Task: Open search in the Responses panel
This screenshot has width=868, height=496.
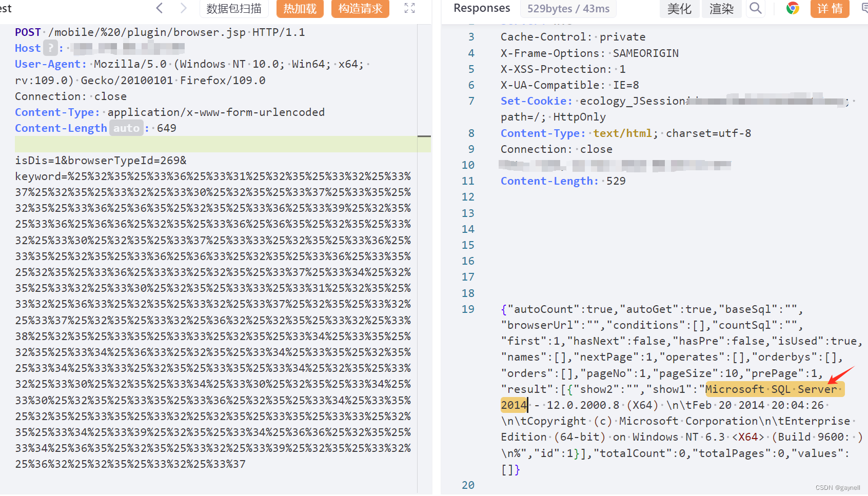Action: (755, 8)
